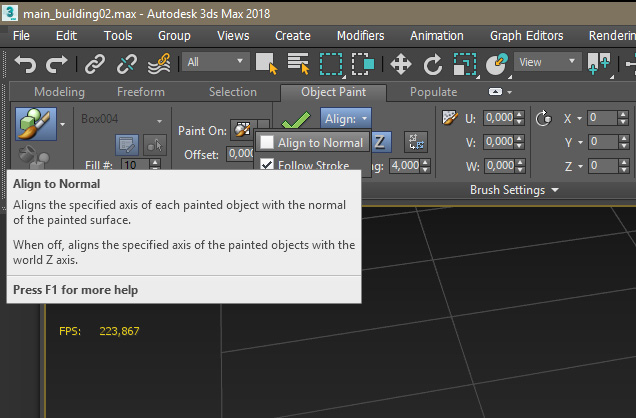636x418 pixels.
Task: Open the Views menu
Action: [233, 36]
